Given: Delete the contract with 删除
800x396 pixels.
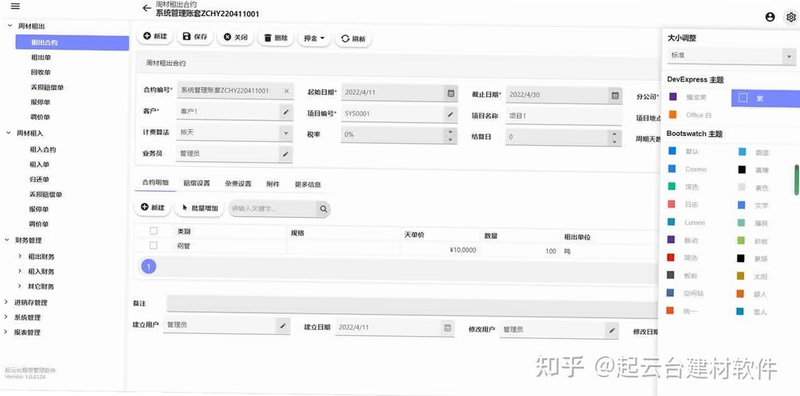Looking at the screenshot, I should [x=276, y=38].
